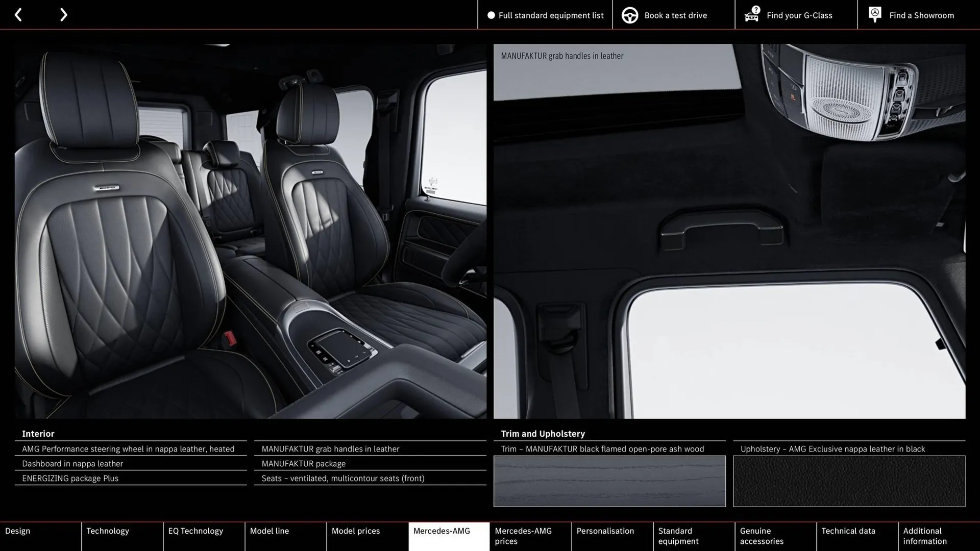Click the right arrow to advance to next page

63,15
